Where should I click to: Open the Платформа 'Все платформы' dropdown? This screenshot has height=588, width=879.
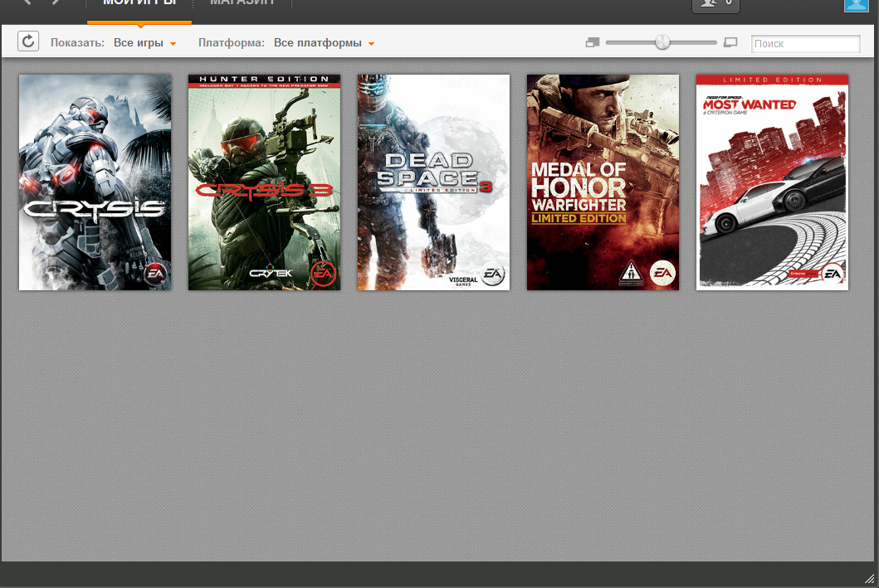click(324, 43)
